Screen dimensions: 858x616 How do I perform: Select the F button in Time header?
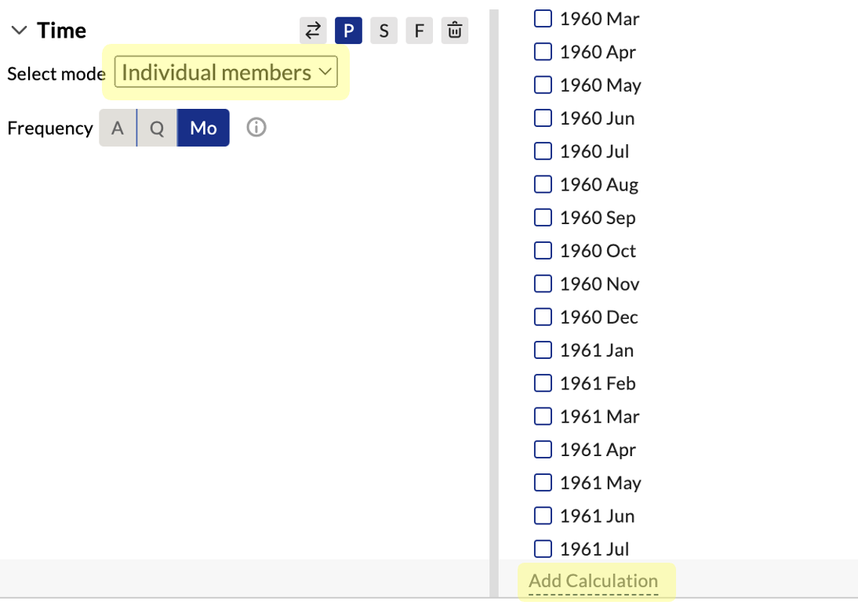(419, 30)
